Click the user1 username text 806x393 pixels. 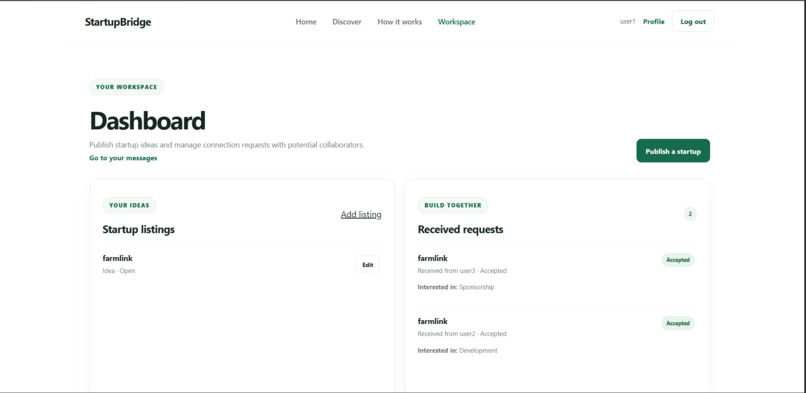point(628,22)
